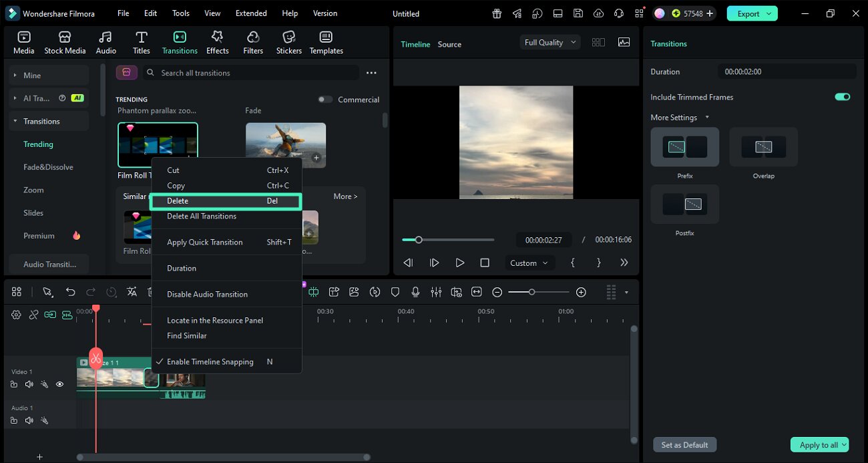Click the zoom out minus icon on timeline
868x463 pixels.
[497, 292]
